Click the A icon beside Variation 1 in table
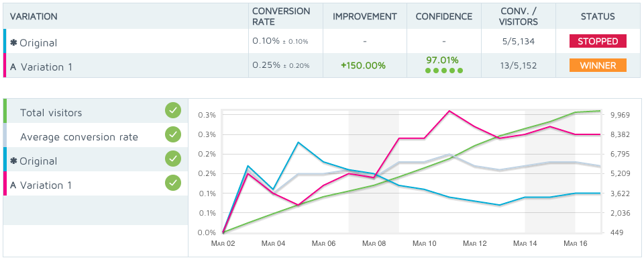This screenshot has width=644, height=260. (x=13, y=67)
